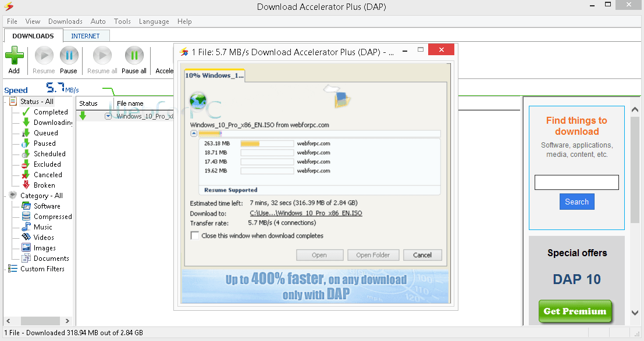644x341 pixels.
Task: Select the 10% Windows_1... dialog tab
Action: (215, 76)
